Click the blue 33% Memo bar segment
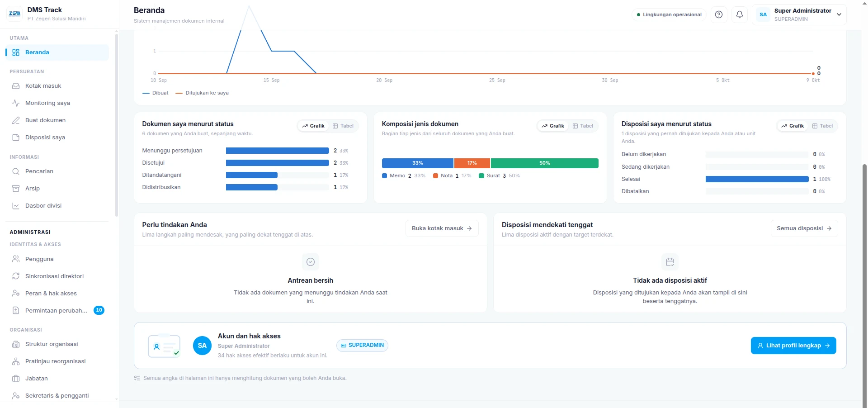The height and width of the screenshot is (408, 868). 417,163
